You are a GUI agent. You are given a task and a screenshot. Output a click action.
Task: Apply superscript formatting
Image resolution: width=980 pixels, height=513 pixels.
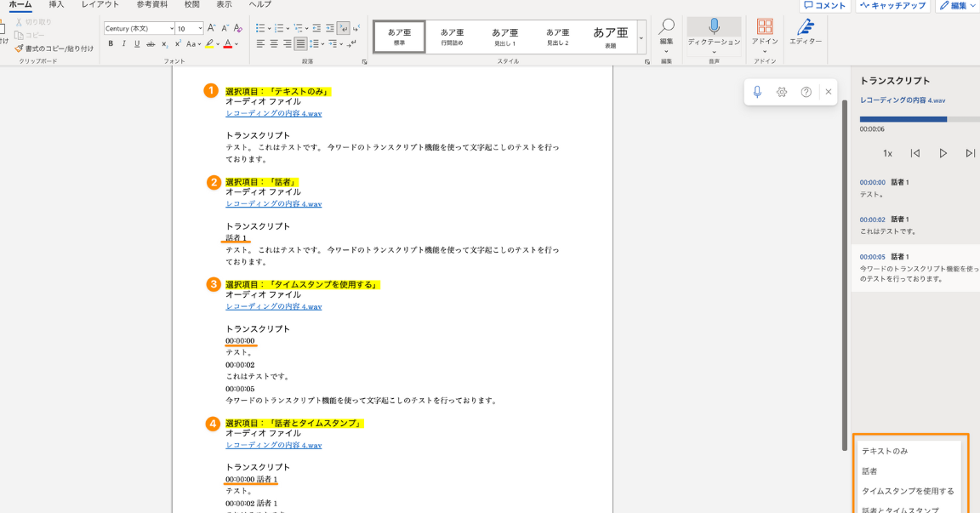178,43
